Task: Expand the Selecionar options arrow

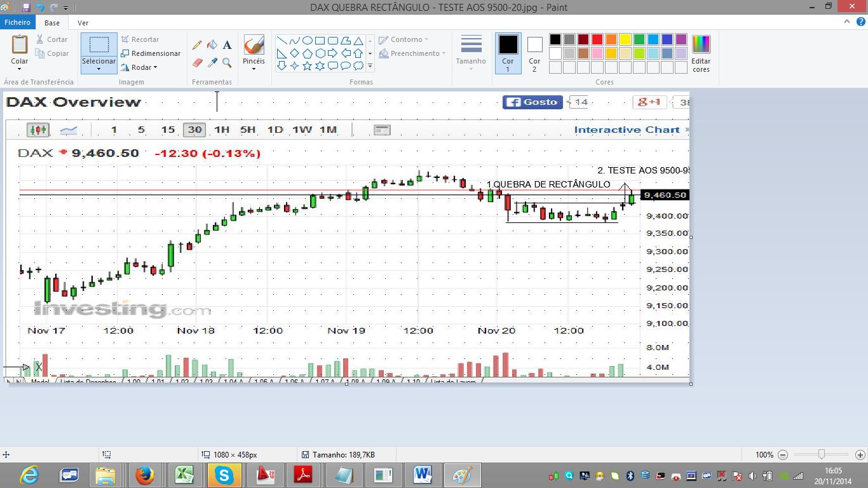Action: [x=98, y=68]
